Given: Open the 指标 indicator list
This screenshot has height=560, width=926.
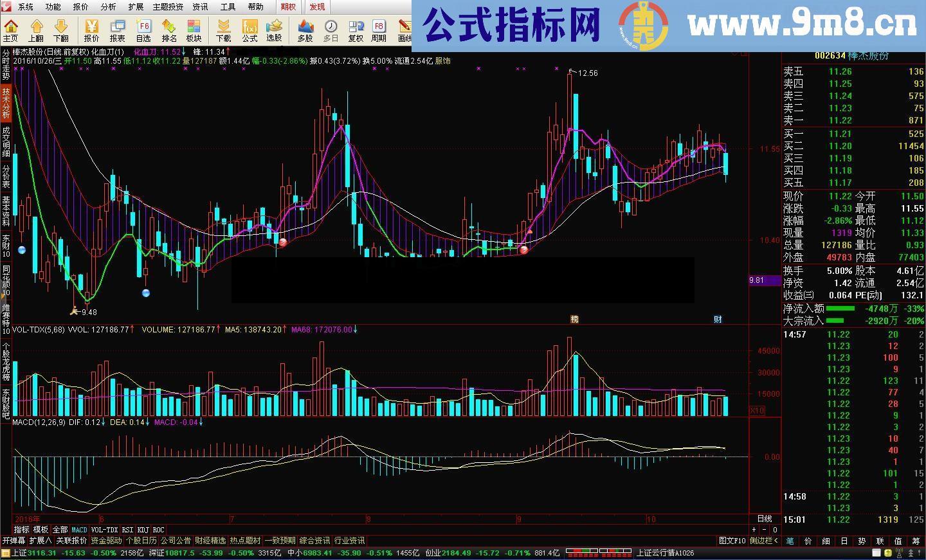Looking at the screenshot, I should click(22, 530).
